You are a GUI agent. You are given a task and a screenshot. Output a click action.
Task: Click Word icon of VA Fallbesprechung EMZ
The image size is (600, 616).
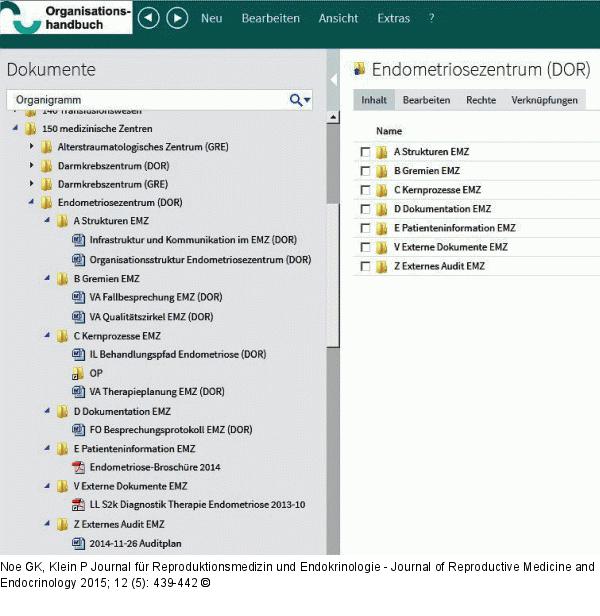pos(78,297)
